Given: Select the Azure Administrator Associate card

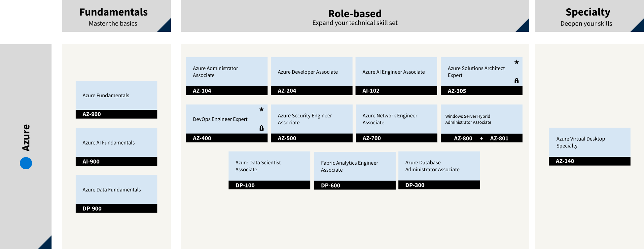Looking at the screenshot, I should coord(227,76).
